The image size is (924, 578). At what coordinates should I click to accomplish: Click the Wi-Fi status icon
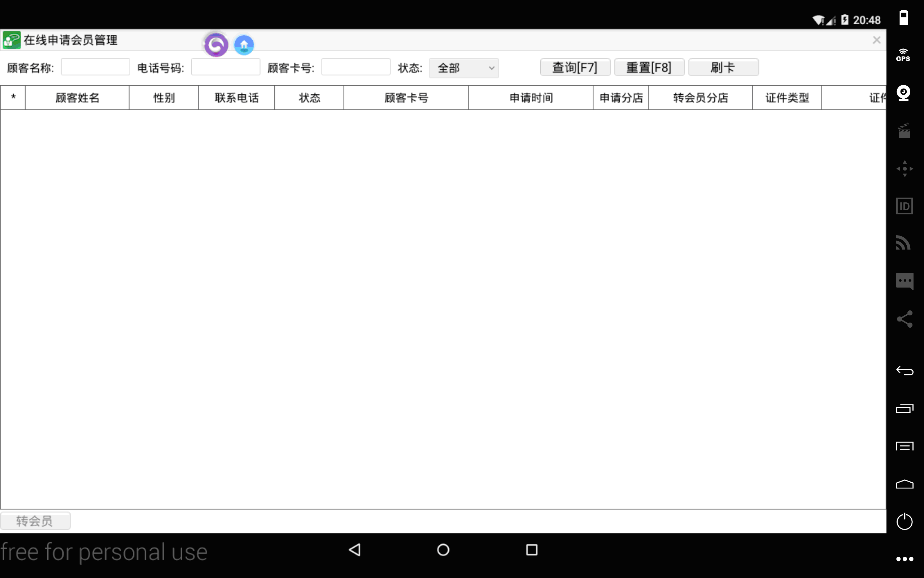click(818, 20)
